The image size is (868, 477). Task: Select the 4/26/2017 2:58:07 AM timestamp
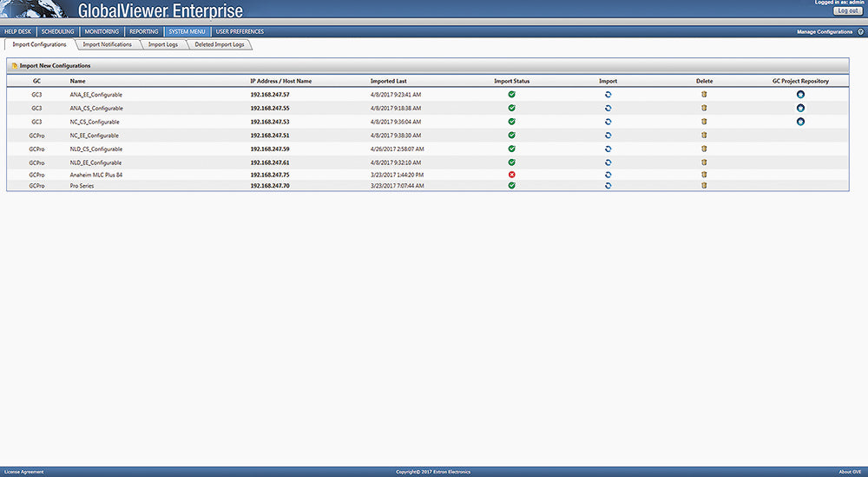coord(398,149)
